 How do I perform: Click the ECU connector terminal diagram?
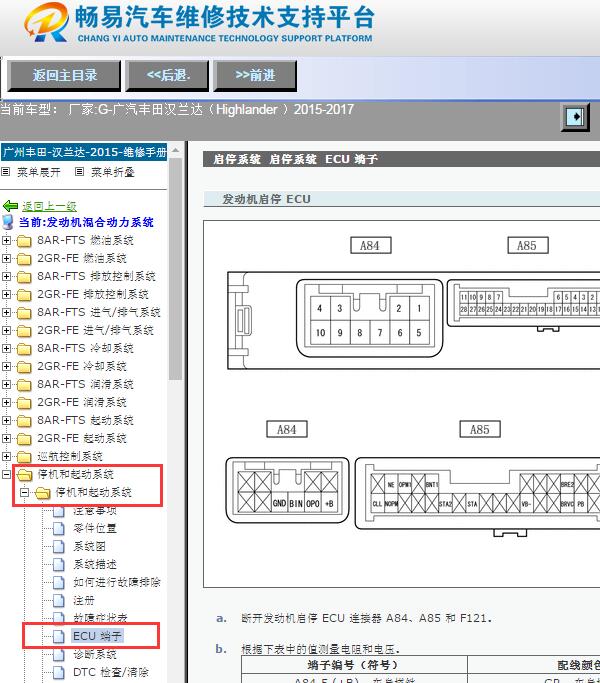[402, 404]
